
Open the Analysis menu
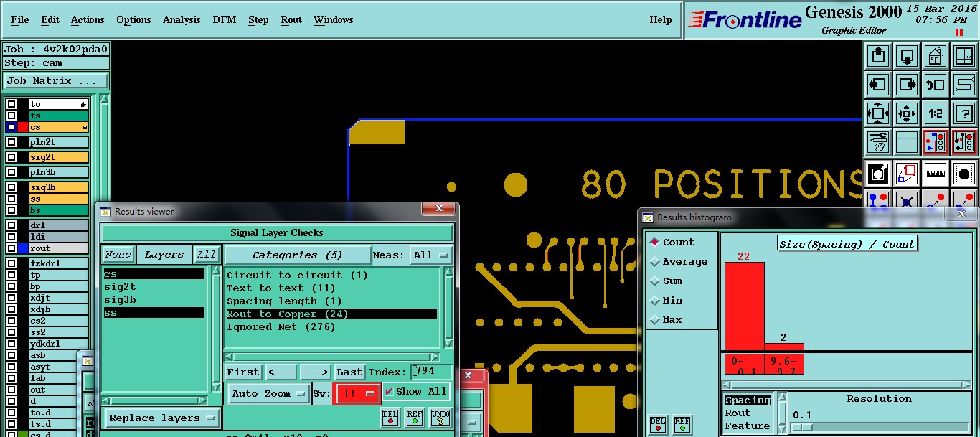pyautogui.click(x=182, y=19)
